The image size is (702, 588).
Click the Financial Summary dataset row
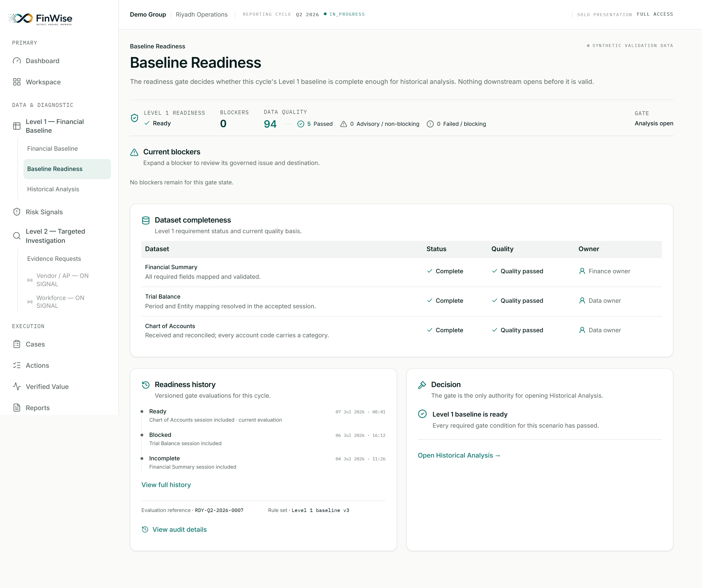click(401, 272)
